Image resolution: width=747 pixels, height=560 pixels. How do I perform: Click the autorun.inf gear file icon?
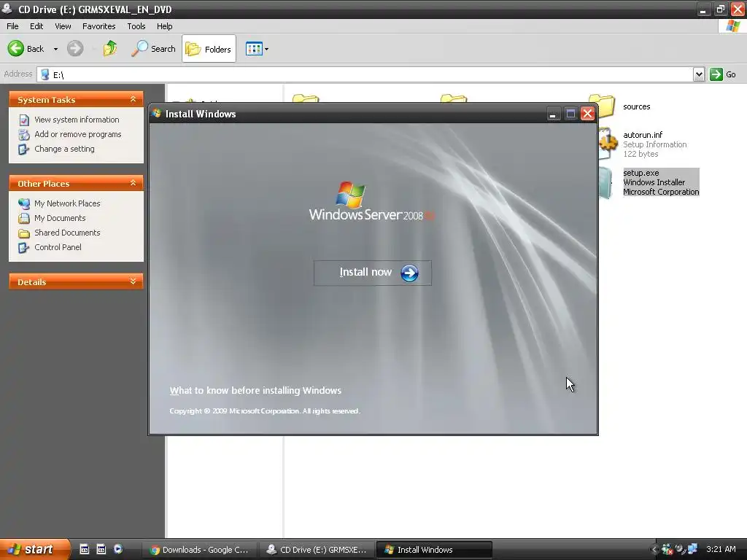607,143
